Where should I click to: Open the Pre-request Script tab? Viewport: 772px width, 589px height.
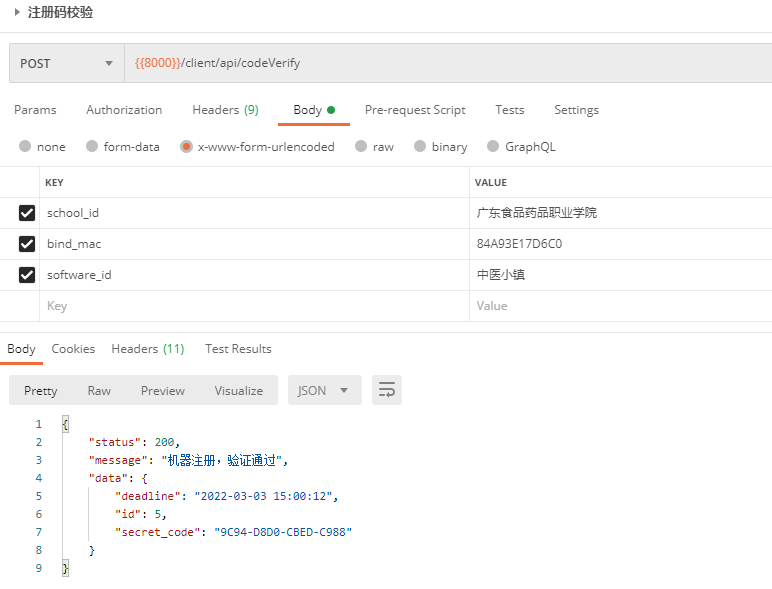click(415, 110)
